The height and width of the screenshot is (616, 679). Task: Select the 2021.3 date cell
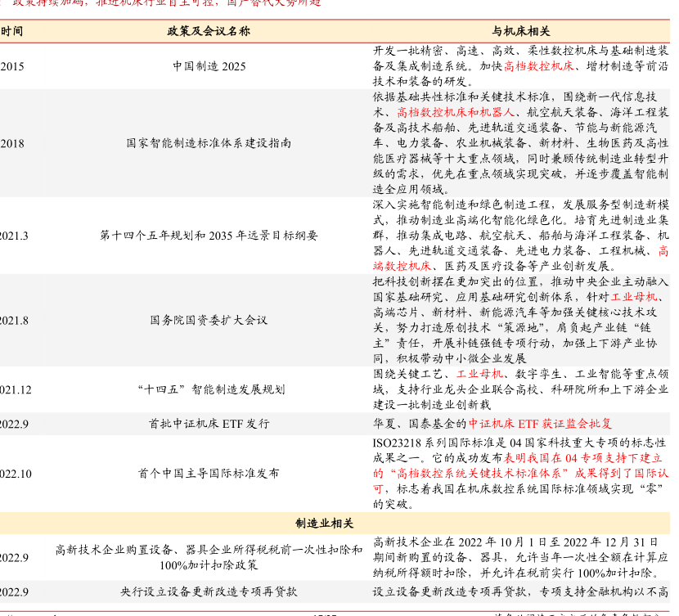(14, 236)
